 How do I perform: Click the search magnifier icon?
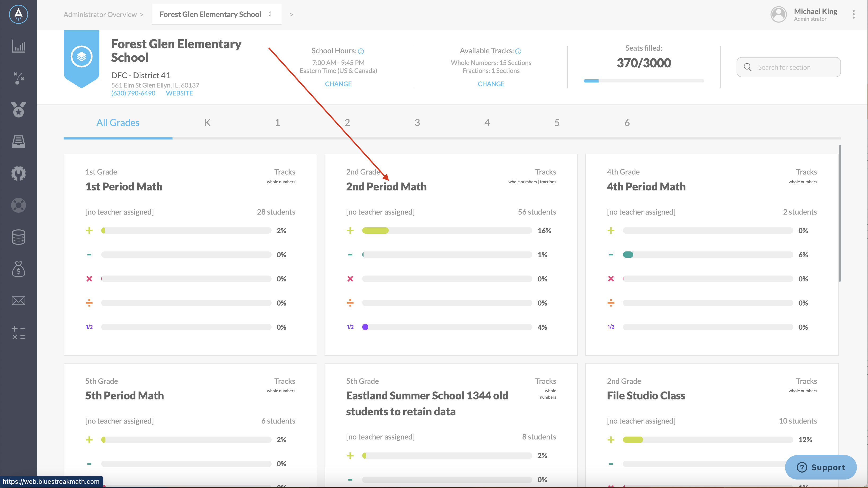tap(747, 67)
